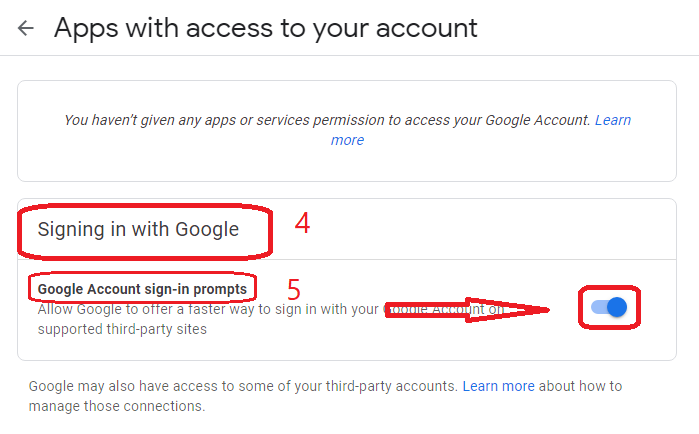Click 'Google Account' phrase in the italic notice

click(x=538, y=120)
